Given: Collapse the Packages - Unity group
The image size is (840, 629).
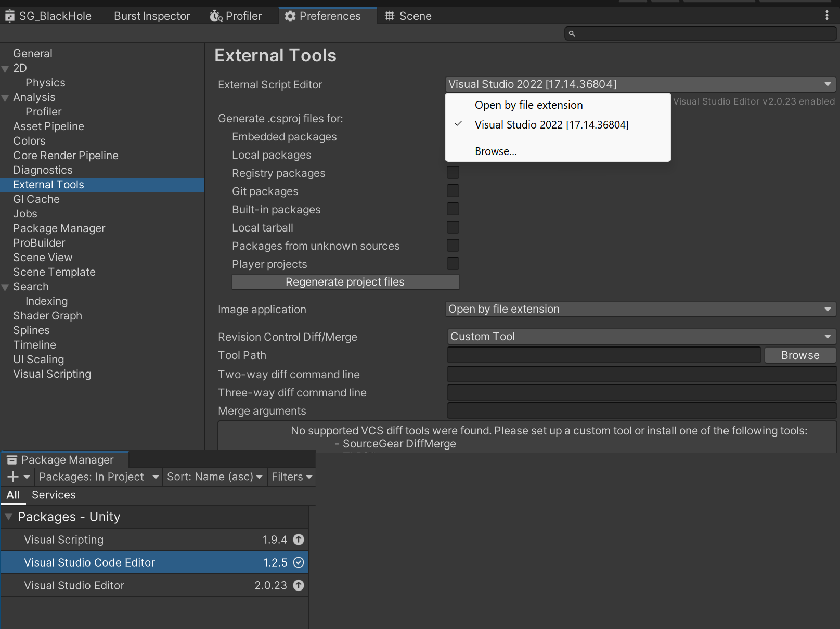Looking at the screenshot, I should pos(8,517).
